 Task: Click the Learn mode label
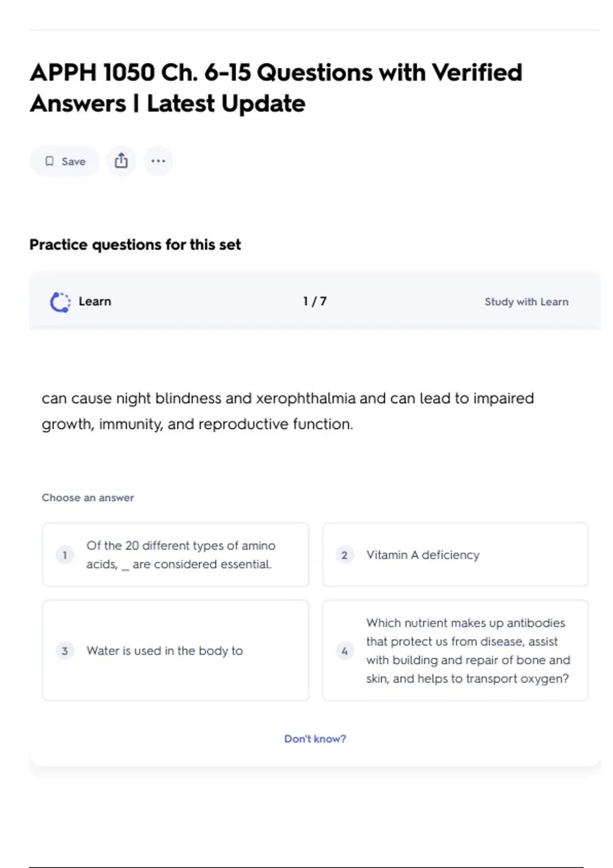95,301
